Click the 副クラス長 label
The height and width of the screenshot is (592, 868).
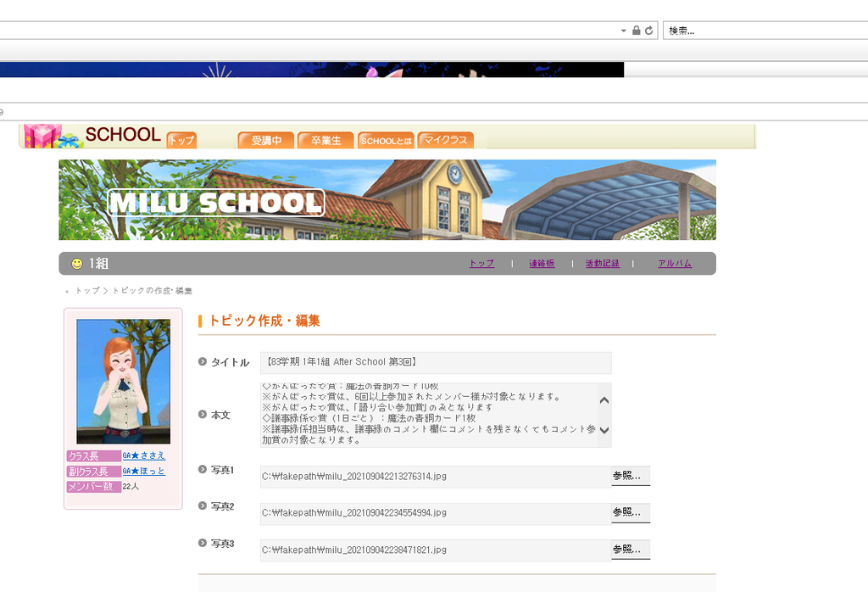[93, 472]
